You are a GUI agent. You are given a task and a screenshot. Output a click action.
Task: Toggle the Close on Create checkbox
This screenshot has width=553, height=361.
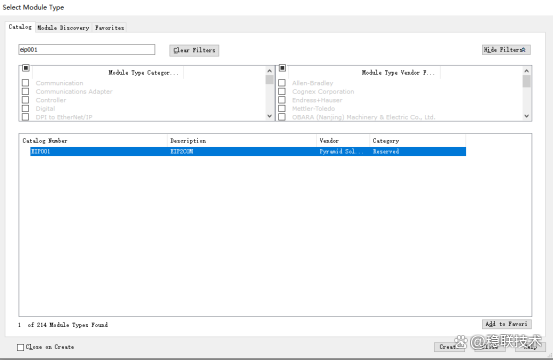20,347
